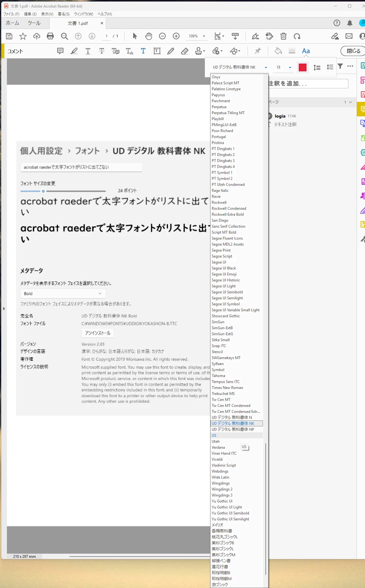Click the page number input field
Viewport: 365px width, 588px height.
[x=106, y=36]
